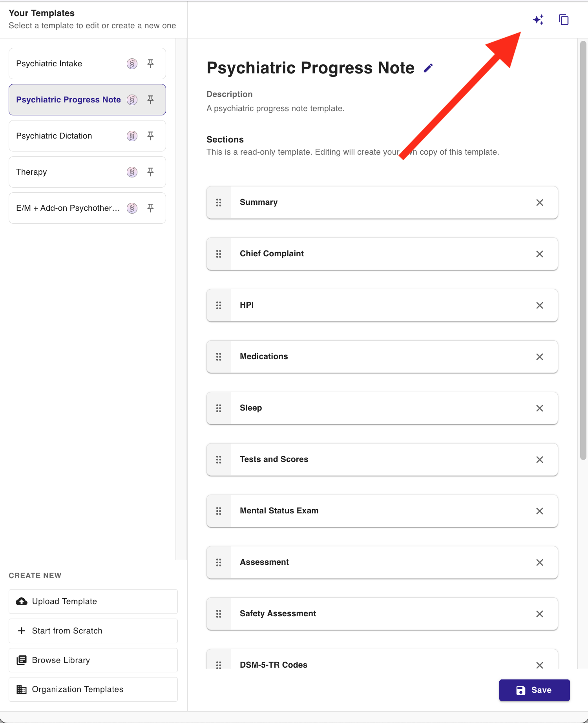This screenshot has height=723, width=588.
Task: Grab the drag handle for Chief Complaint
Action: coord(219,254)
